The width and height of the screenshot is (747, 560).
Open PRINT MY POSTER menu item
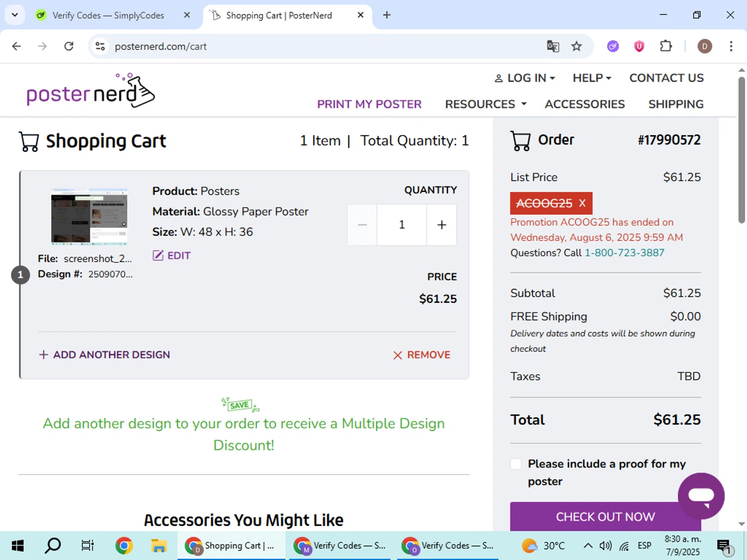369,104
